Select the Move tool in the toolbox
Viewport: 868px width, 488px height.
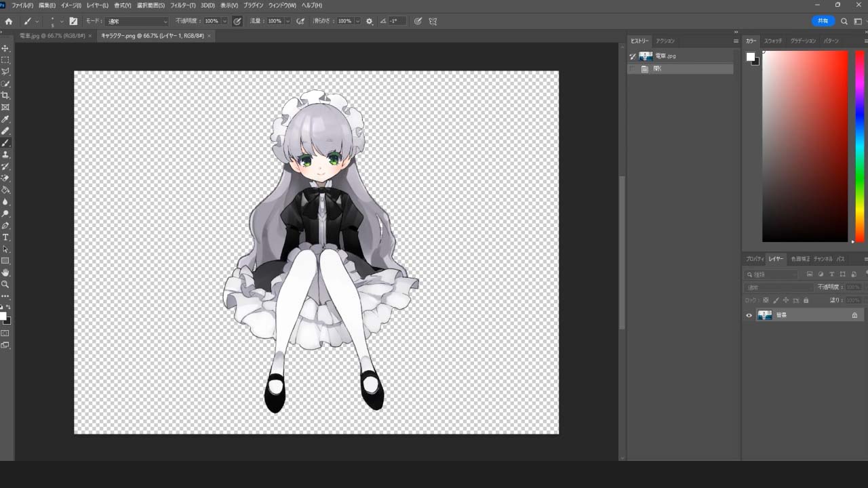pyautogui.click(x=5, y=48)
